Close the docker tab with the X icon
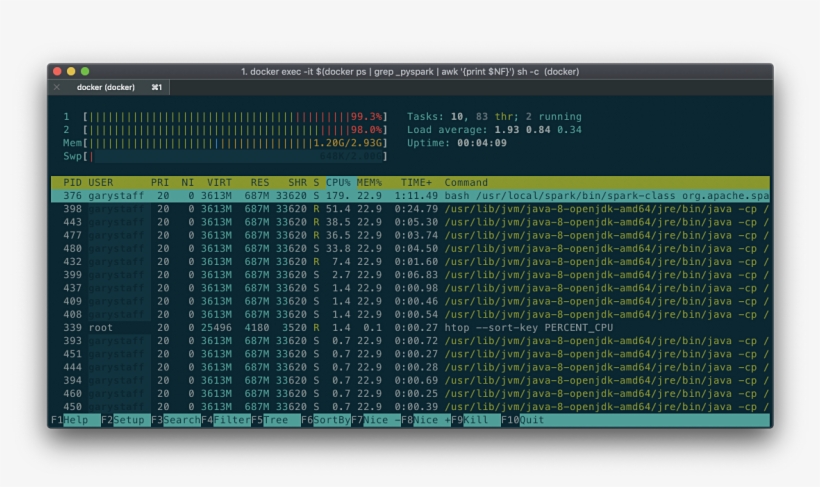This screenshot has height=487, width=820. [56, 87]
